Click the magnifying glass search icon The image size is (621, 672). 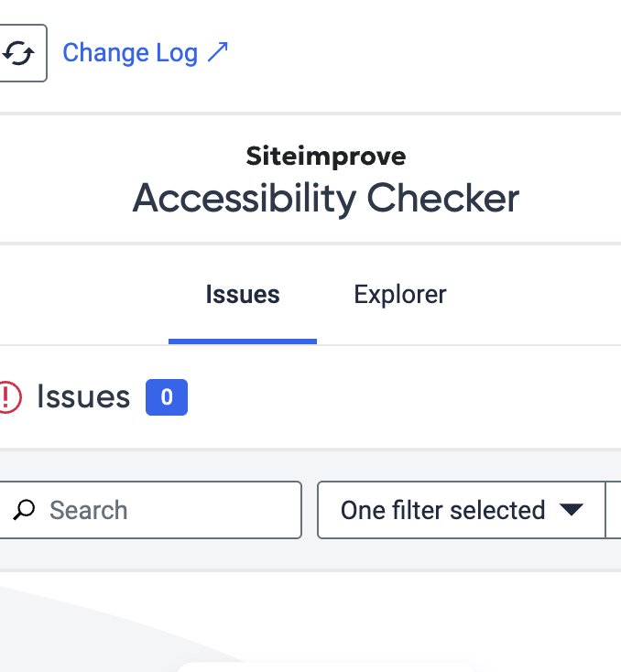[24, 510]
